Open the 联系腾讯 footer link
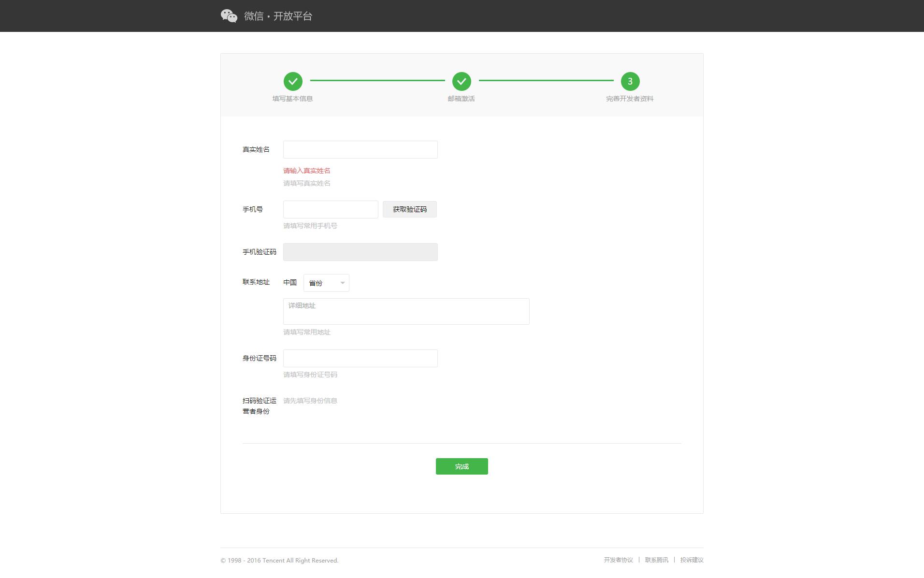This screenshot has width=924, height=578. [657, 560]
